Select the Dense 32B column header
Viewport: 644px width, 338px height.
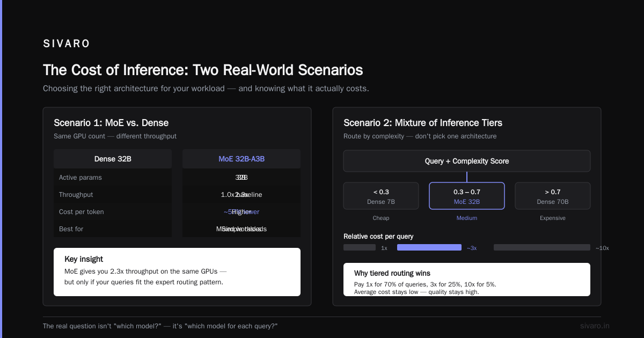tap(113, 159)
